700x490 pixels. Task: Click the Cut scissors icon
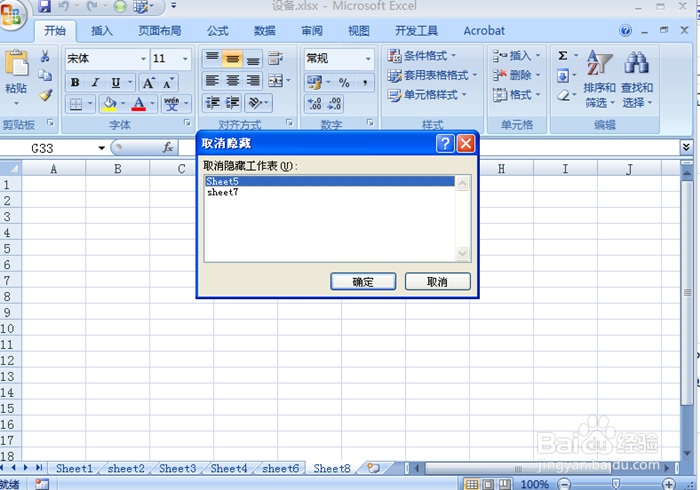45,56
